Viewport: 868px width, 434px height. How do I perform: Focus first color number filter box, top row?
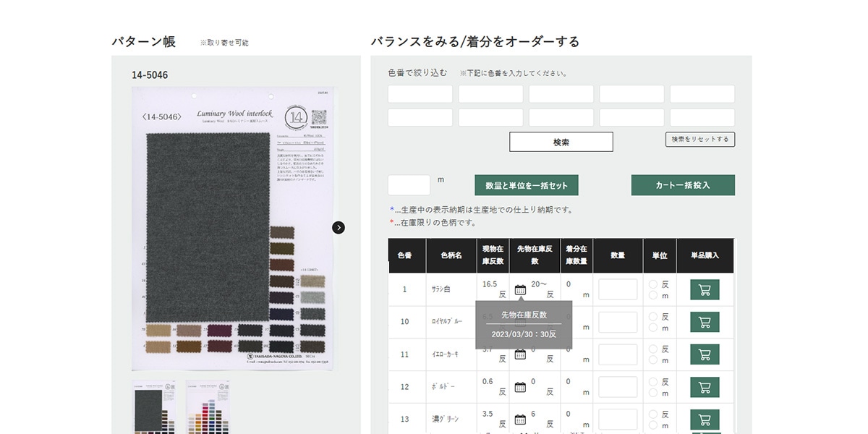pos(420,94)
